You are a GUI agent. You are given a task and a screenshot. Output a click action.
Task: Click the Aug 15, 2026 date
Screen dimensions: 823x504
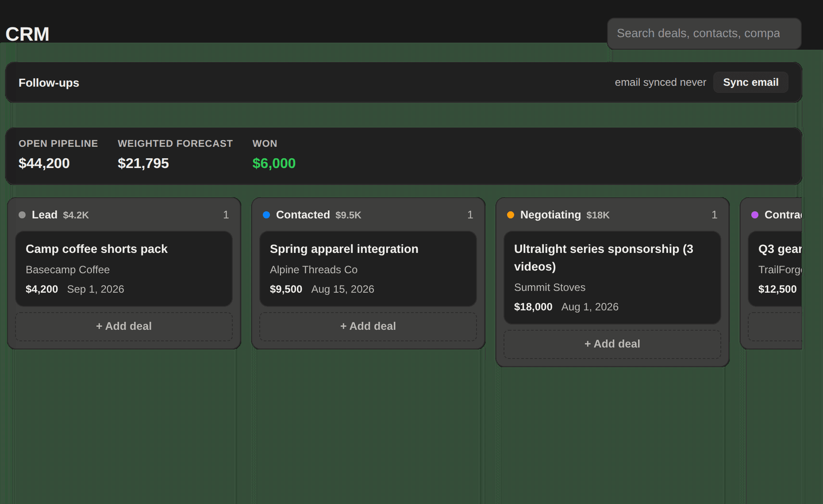tap(342, 289)
